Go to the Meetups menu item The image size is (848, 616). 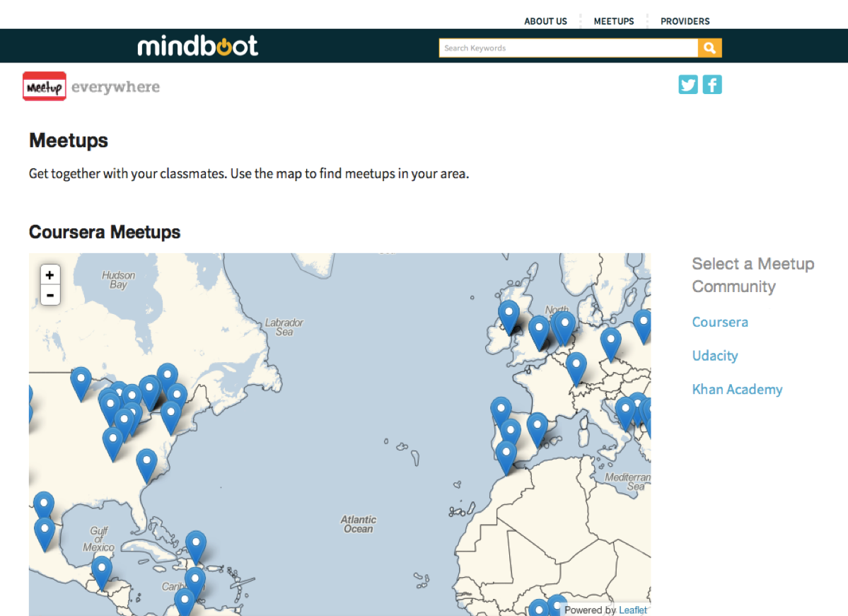tap(613, 21)
